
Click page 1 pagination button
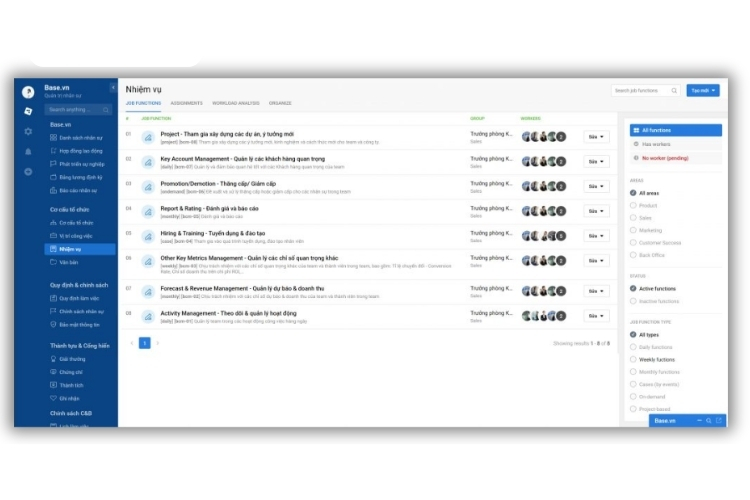[145, 343]
